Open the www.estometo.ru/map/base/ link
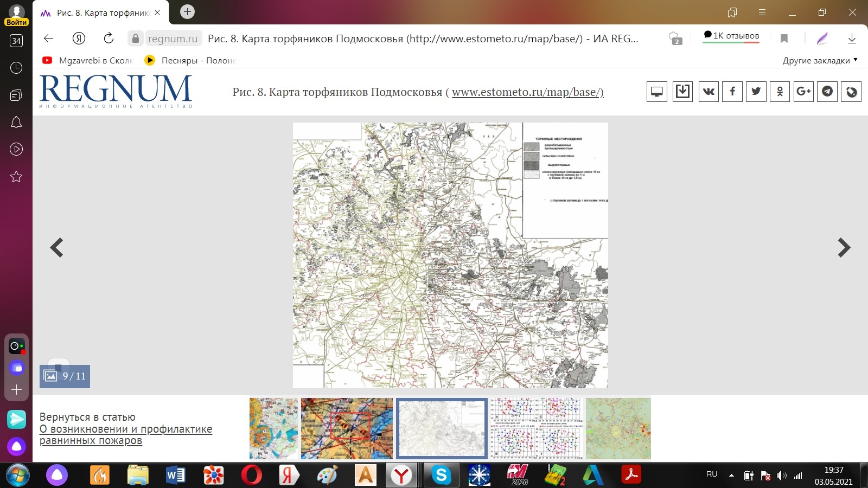Screen dimensions: 868x488 [x=527, y=92]
